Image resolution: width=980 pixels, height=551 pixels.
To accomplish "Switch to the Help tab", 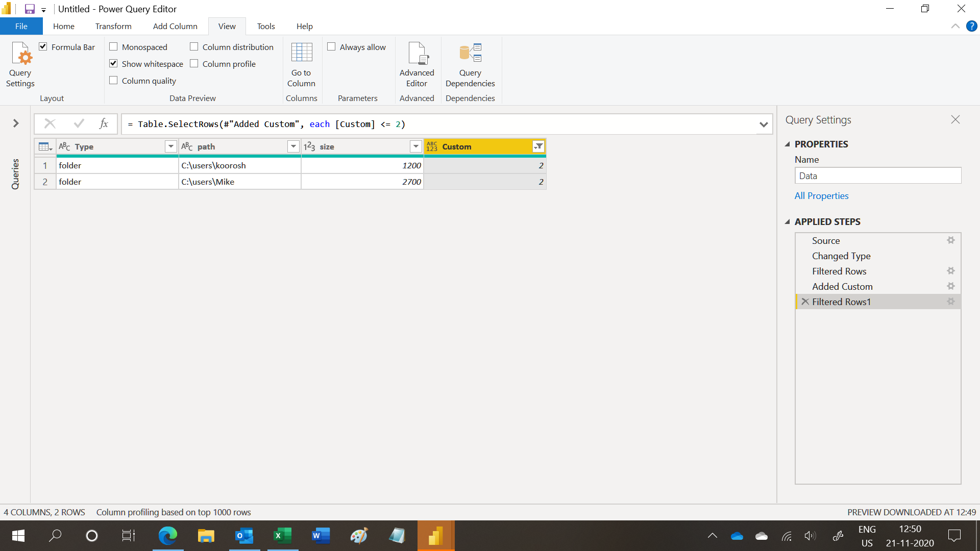I will [305, 26].
